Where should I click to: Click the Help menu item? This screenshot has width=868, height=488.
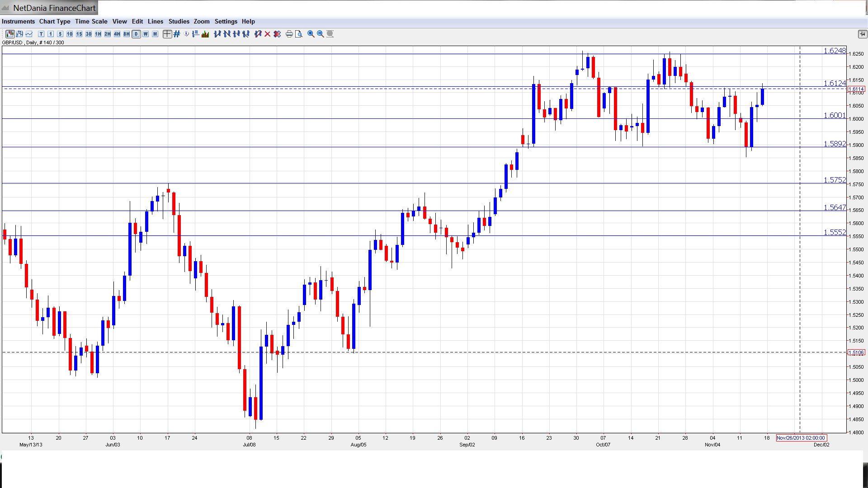(248, 21)
